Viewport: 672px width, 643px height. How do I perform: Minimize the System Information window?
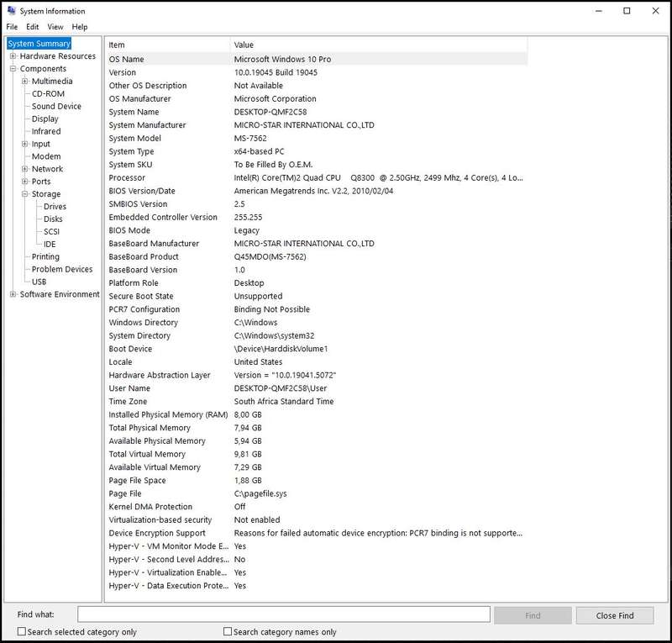pos(599,11)
